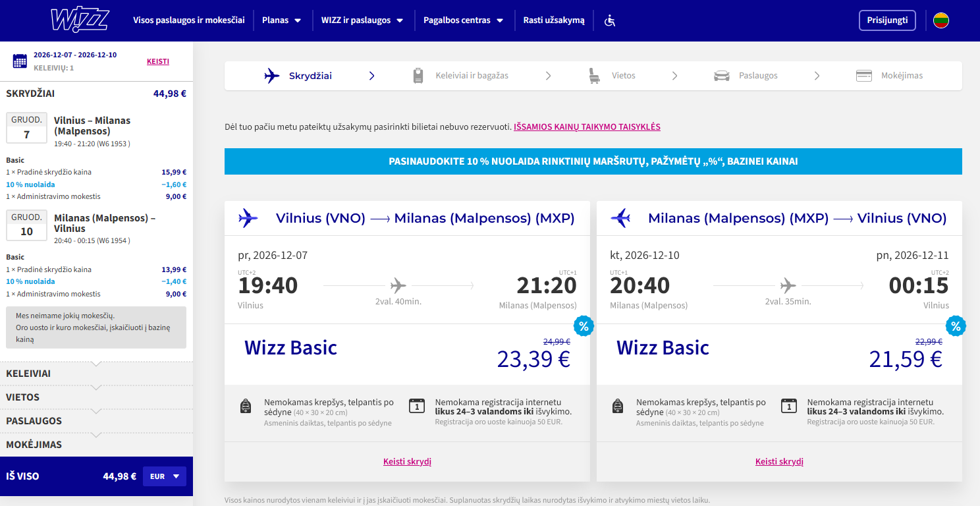
Task: Click crossed-out 24,99 € price
Action: coord(557,341)
